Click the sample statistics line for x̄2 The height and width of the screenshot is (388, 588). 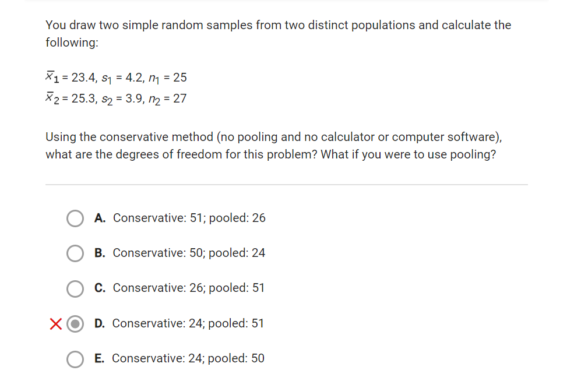click(116, 98)
